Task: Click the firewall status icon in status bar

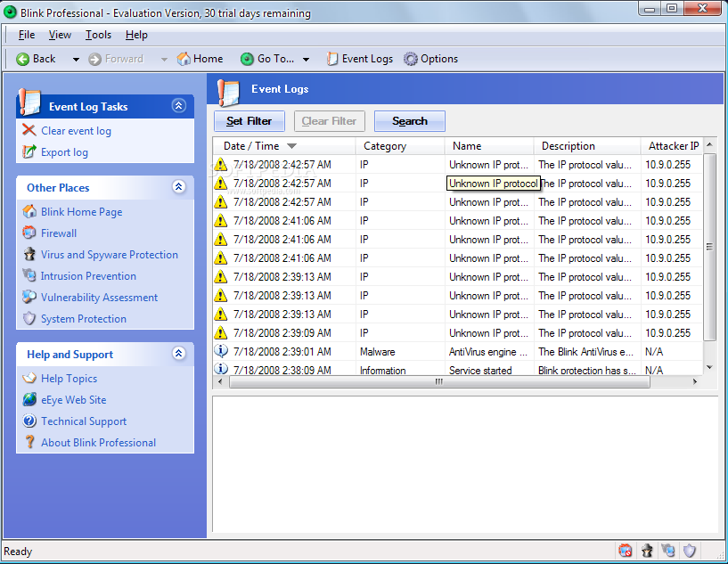Action: pos(626,551)
